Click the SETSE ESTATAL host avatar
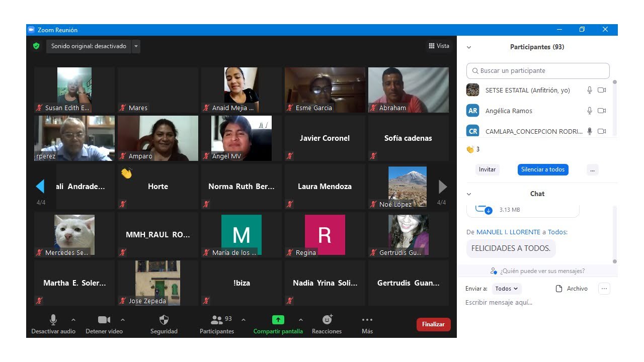This screenshot has height=362, width=644. click(x=472, y=90)
